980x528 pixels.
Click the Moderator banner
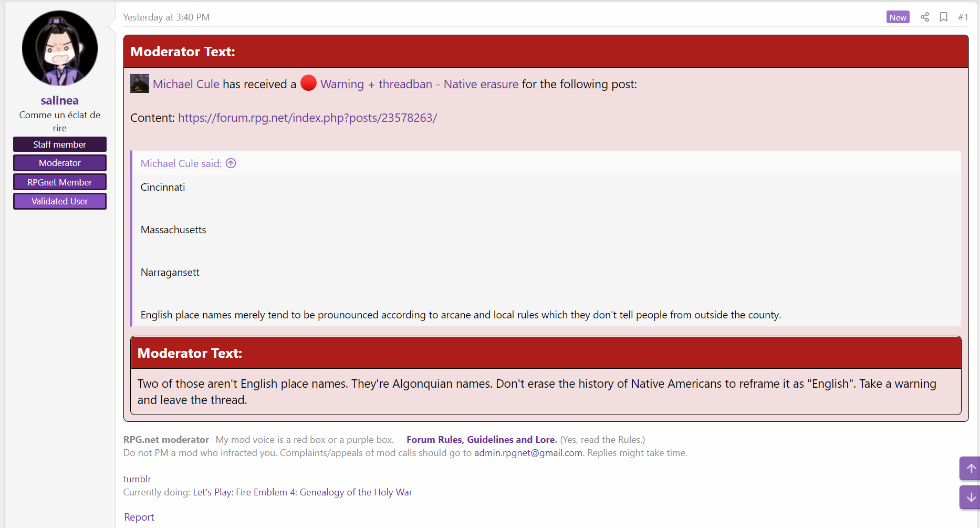click(60, 163)
